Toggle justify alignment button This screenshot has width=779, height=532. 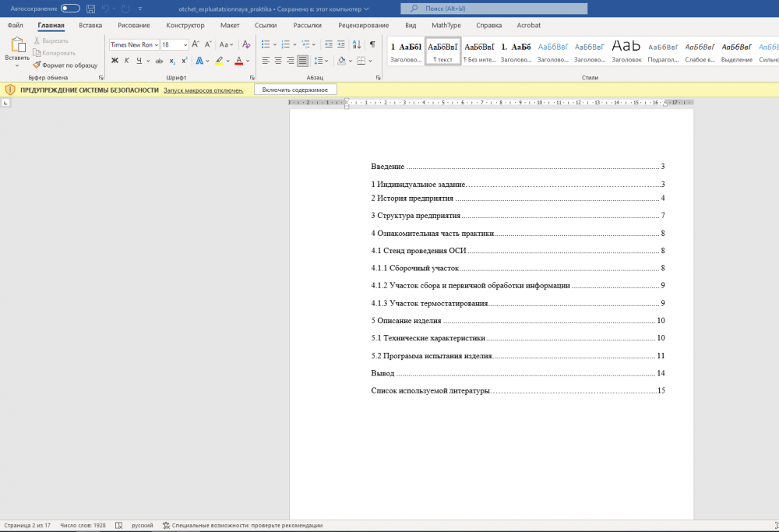click(x=302, y=61)
